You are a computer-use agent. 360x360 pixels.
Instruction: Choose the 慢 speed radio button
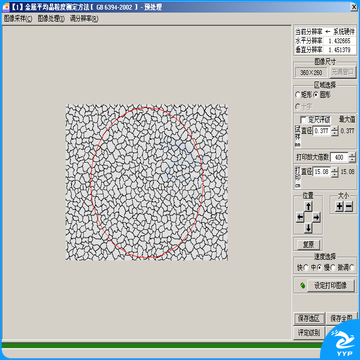[x=333, y=268]
